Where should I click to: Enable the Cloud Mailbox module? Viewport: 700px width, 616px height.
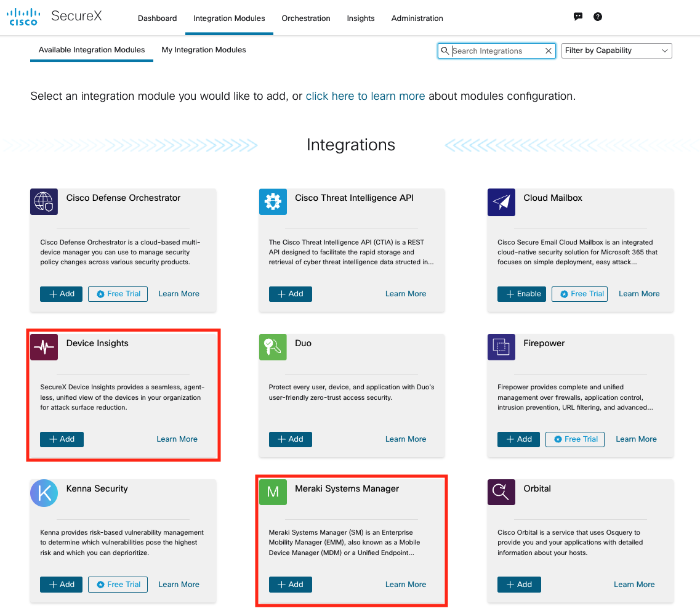click(521, 294)
